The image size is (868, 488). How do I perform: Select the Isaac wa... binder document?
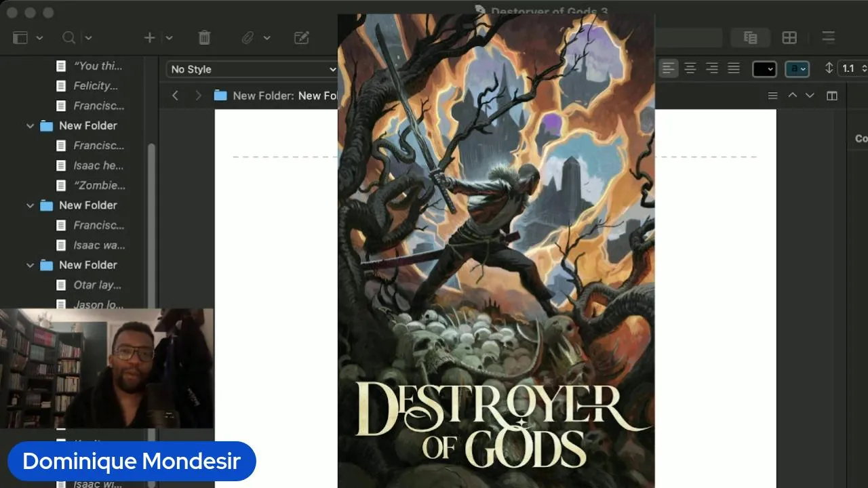pyautogui.click(x=98, y=245)
